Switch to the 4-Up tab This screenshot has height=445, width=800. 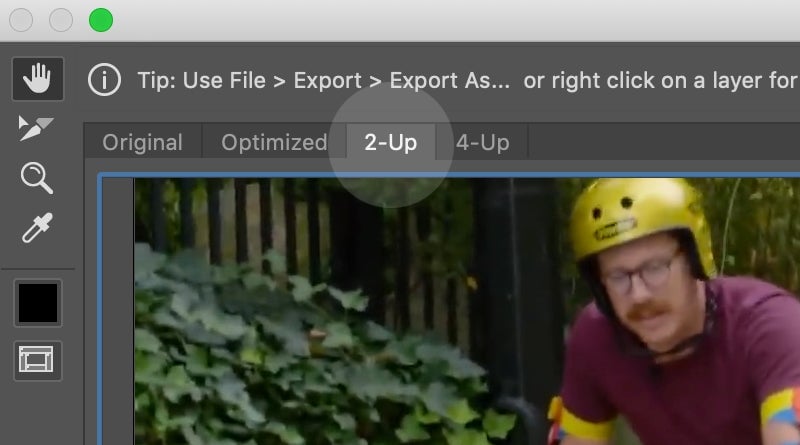(482, 142)
